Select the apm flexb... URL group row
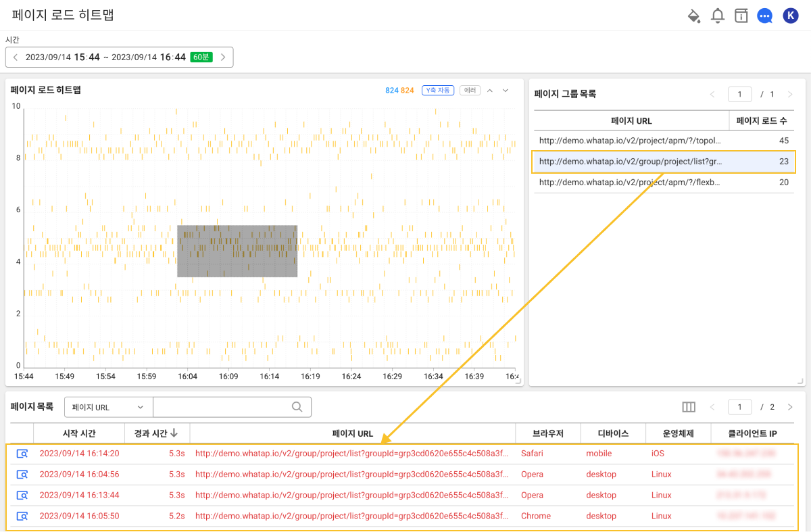The width and height of the screenshot is (811, 532). tap(664, 183)
